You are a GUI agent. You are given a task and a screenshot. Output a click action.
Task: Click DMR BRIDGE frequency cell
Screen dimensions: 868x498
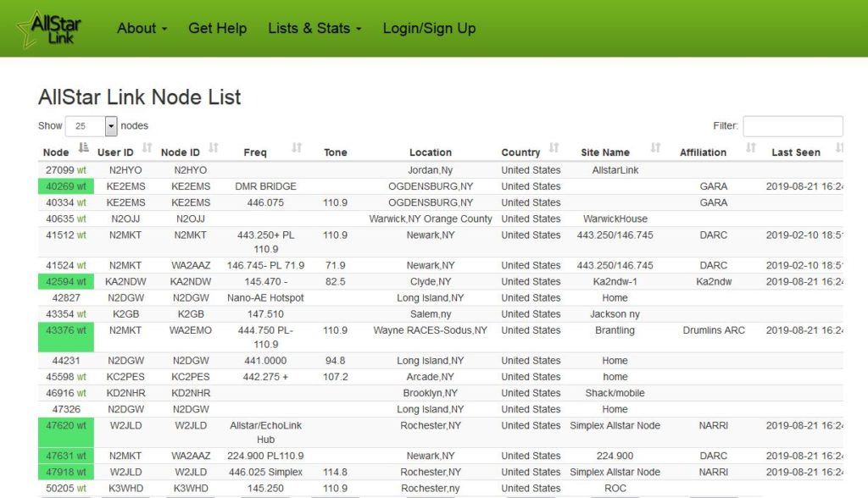tap(265, 186)
